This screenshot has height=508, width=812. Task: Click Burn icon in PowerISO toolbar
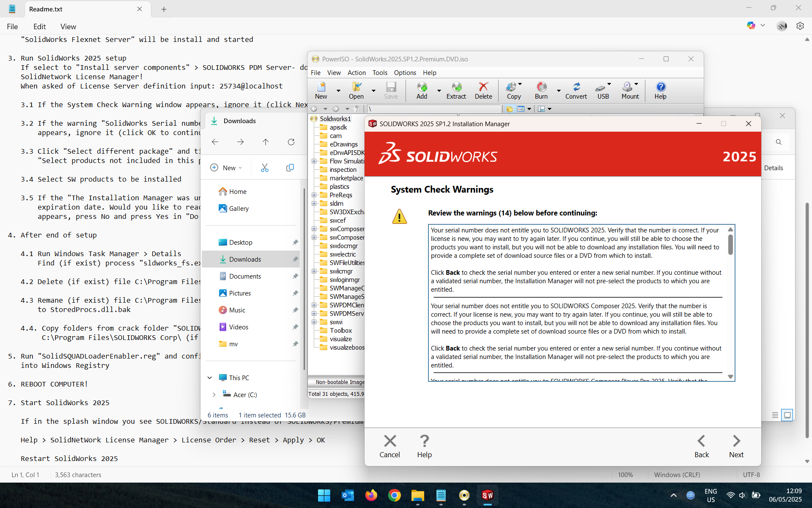(x=541, y=91)
